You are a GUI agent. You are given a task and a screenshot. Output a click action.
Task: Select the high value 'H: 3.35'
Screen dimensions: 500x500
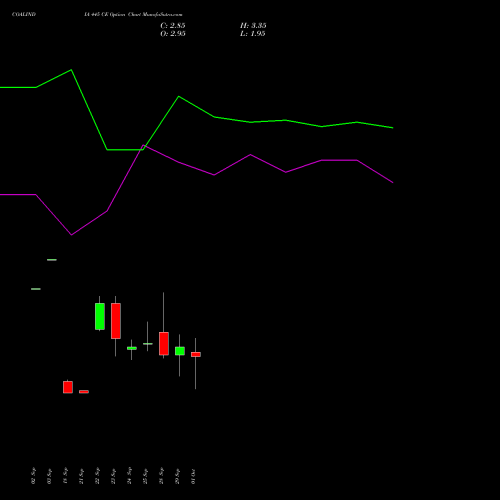pos(253,26)
